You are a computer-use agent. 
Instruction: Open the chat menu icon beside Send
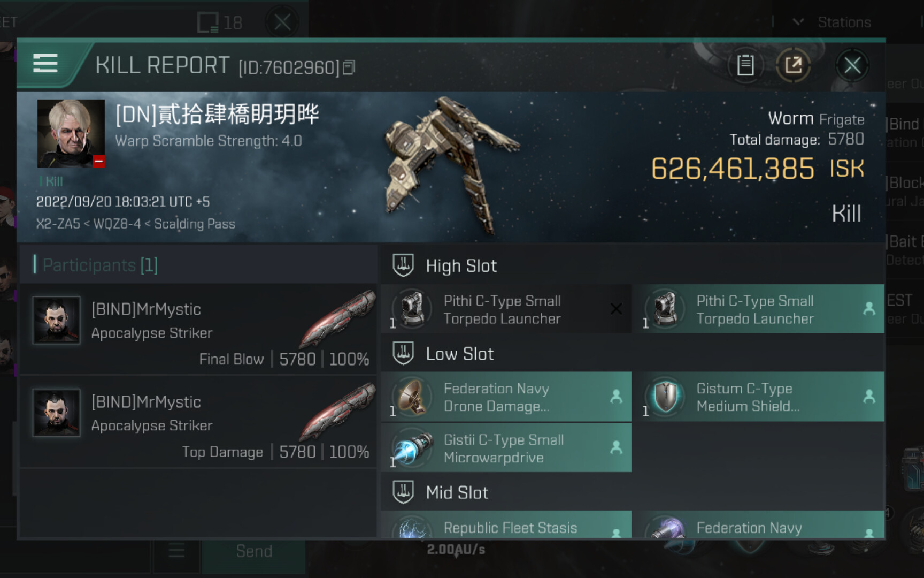pos(176,551)
